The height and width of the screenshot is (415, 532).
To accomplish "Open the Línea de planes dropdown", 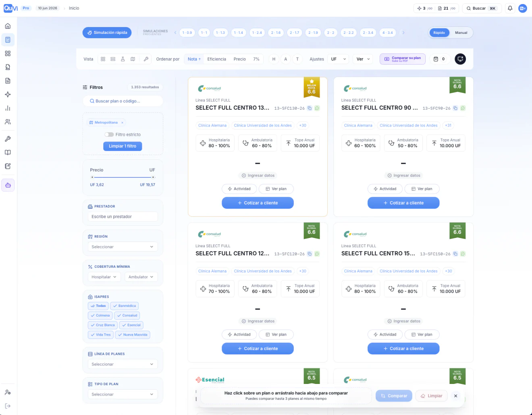I will click(123, 364).
